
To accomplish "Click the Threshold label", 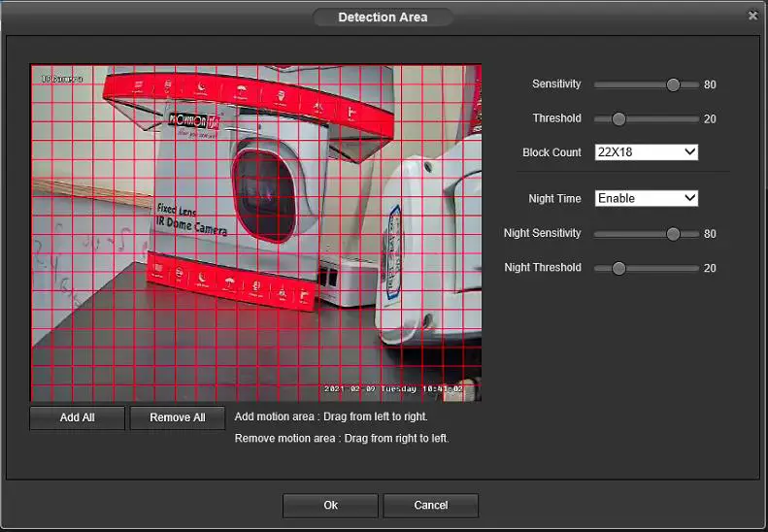I will 557,118.
